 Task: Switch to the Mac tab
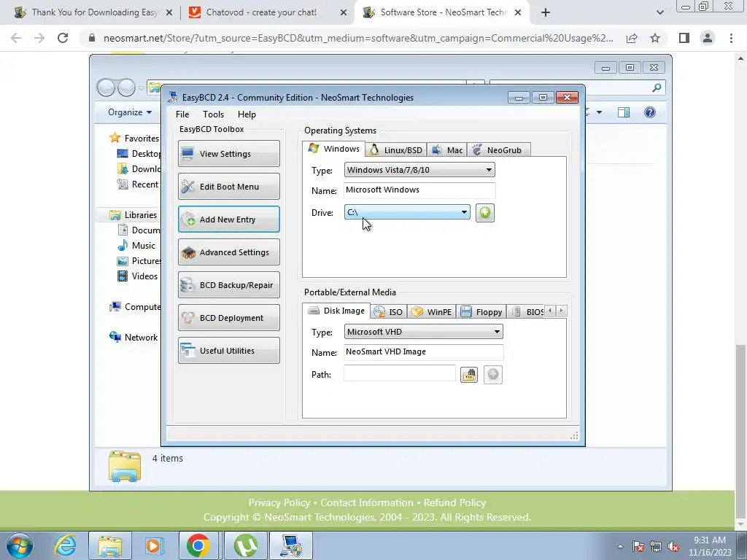(447, 150)
